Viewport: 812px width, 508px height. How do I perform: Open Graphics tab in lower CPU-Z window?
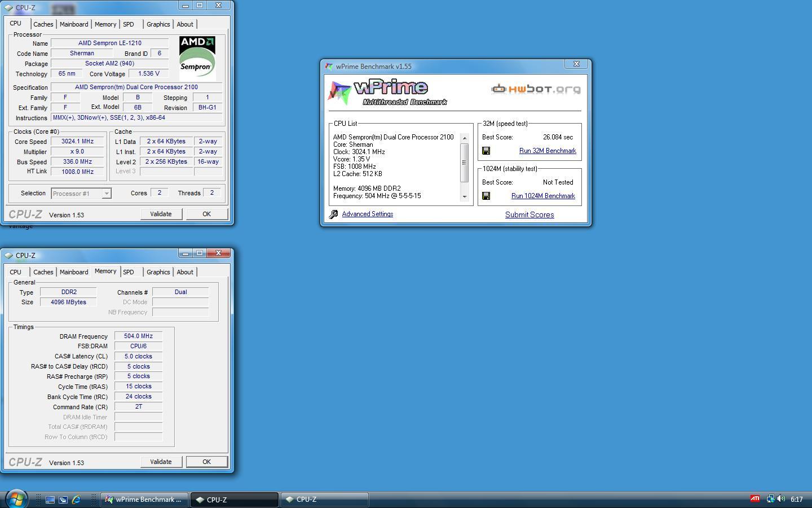158,272
